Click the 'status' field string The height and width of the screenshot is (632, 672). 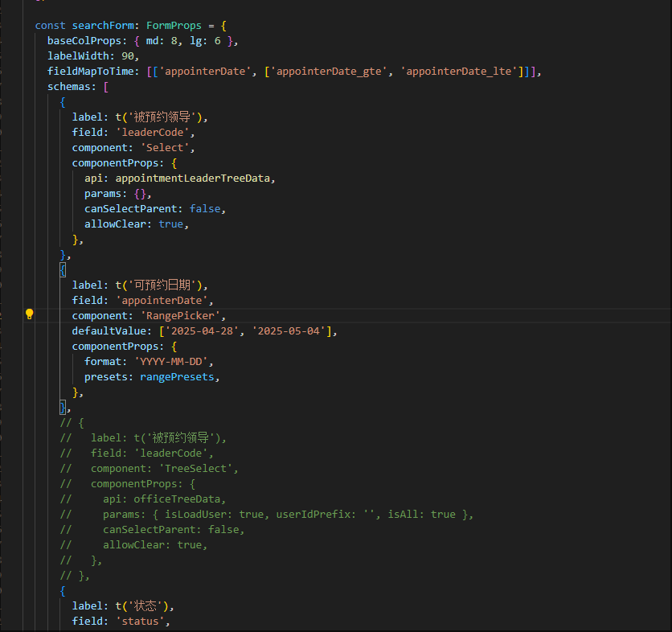(140, 622)
